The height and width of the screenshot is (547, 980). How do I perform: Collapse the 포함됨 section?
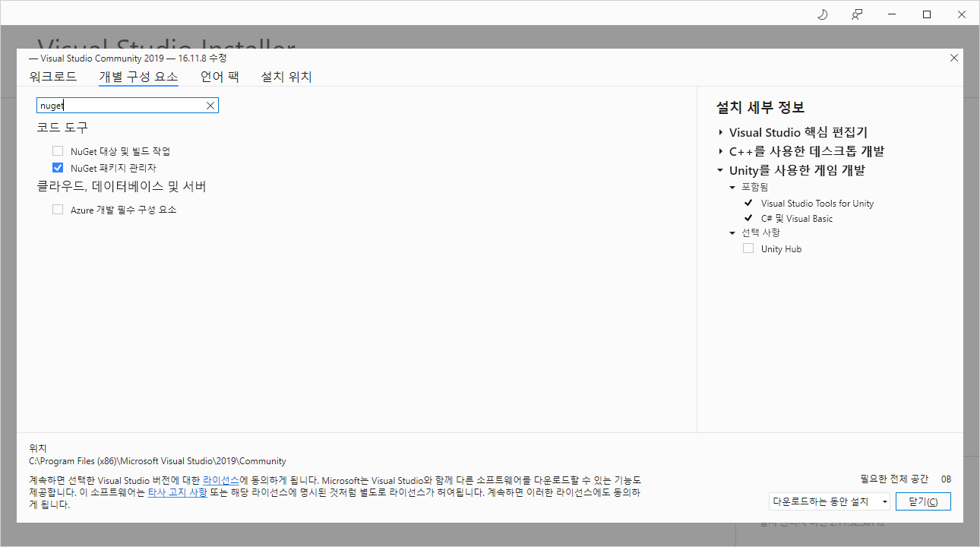point(732,187)
